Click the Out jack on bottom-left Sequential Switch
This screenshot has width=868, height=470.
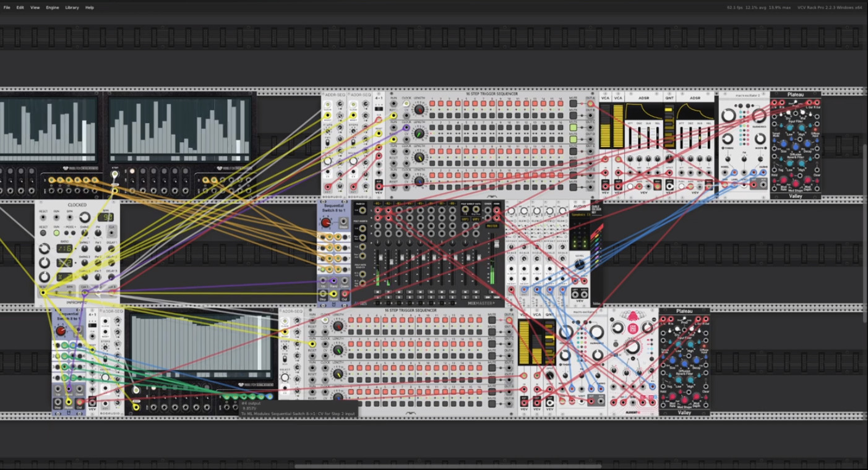pos(79,401)
